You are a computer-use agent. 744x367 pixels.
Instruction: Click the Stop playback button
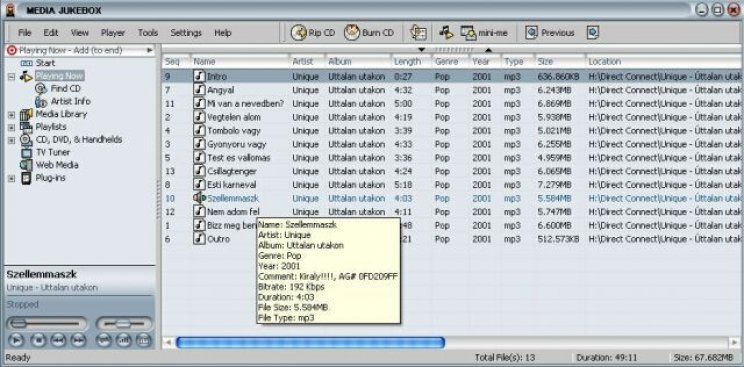[38, 340]
